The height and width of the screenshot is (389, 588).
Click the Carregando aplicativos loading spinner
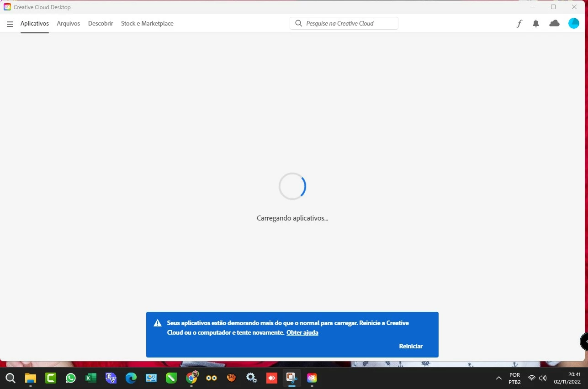click(292, 186)
